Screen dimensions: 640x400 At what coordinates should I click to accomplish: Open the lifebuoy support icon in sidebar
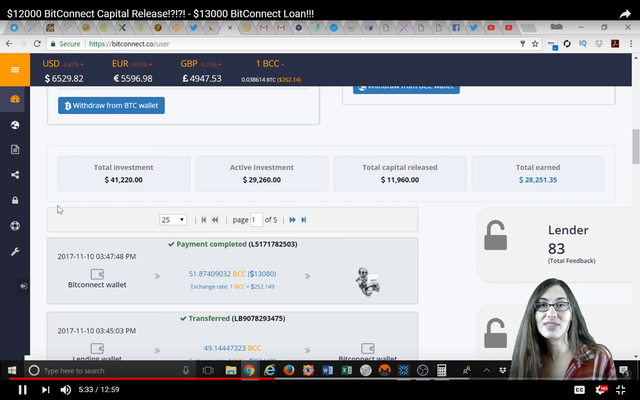click(x=15, y=226)
